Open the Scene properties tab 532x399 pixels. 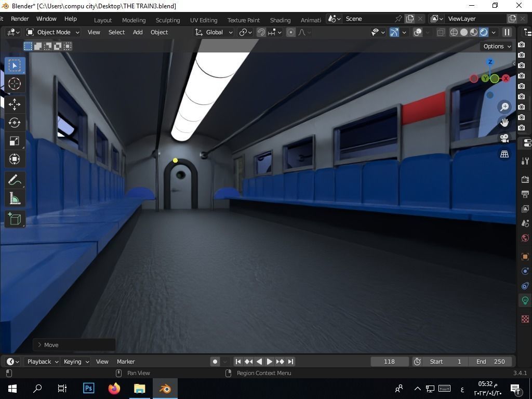[x=525, y=223]
